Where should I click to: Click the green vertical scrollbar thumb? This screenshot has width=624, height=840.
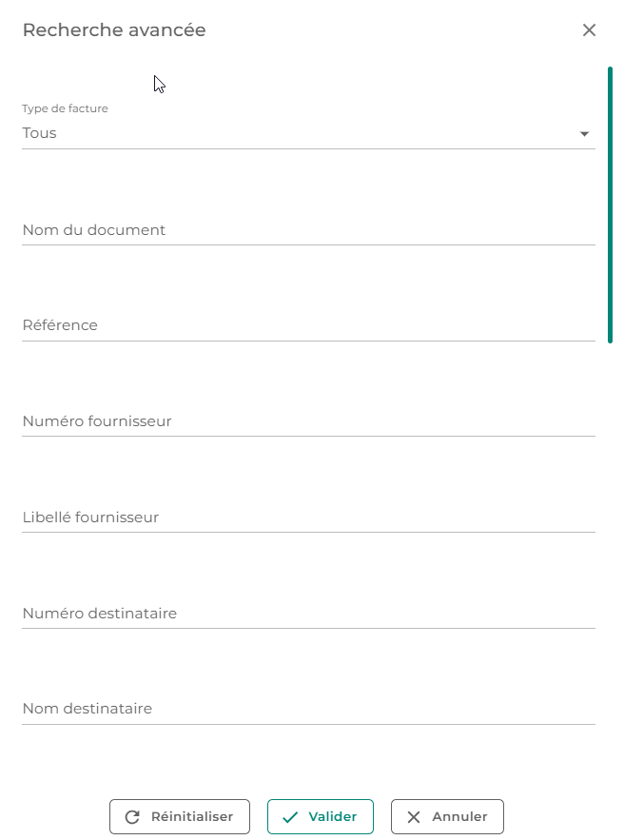[x=610, y=204]
